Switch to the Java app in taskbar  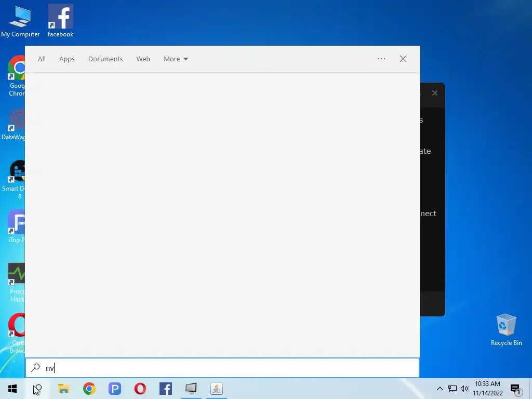217,389
